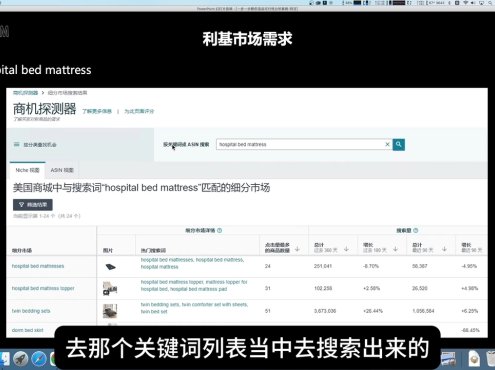Viewport: 495px width, 370px height.
Task: Sort by 过去 180 天 增长 arrow
Action: [x=395, y=249]
